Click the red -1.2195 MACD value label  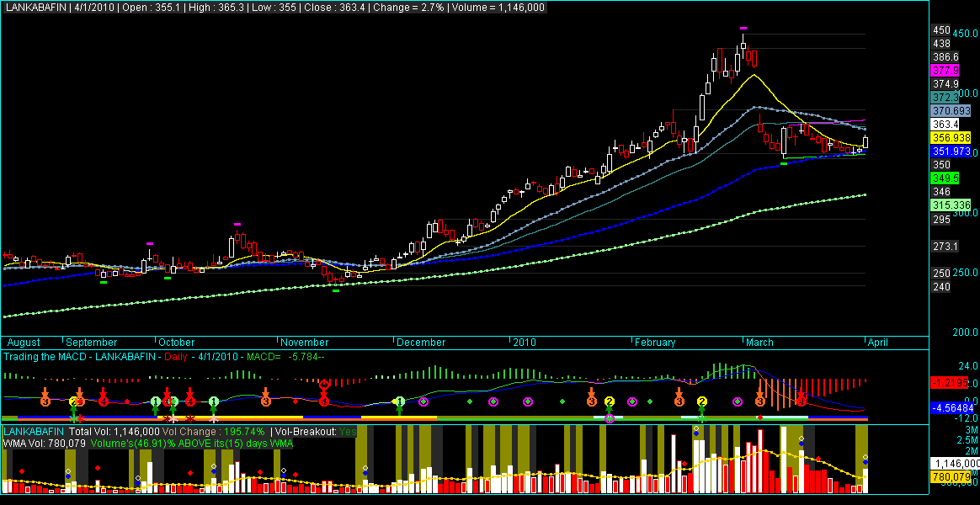(948, 381)
